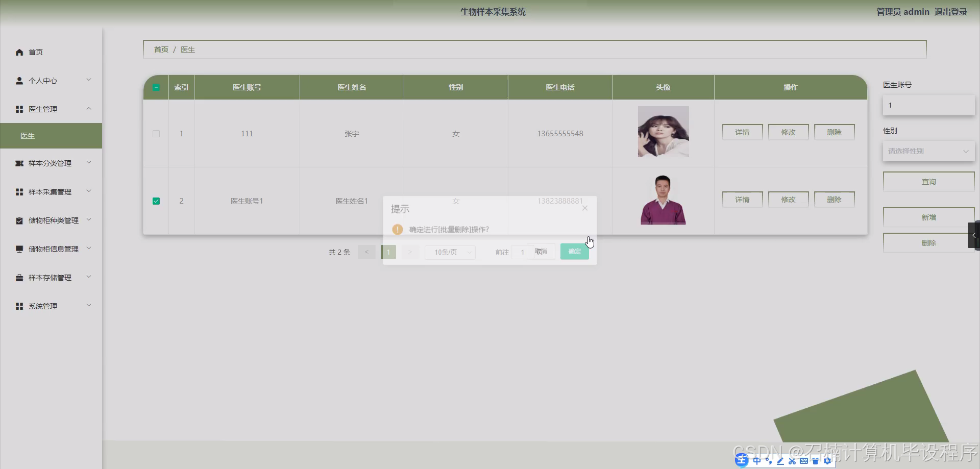Image resolution: width=980 pixels, height=469 pixels.
Task: Open the 首页 sidebar menu item
Action: (51, 52)
